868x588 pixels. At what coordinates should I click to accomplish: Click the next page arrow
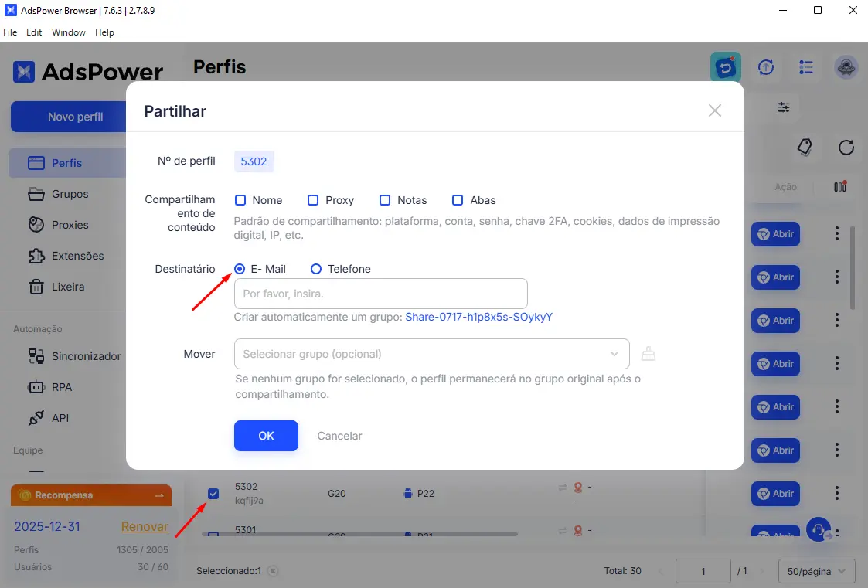(763, 571)
